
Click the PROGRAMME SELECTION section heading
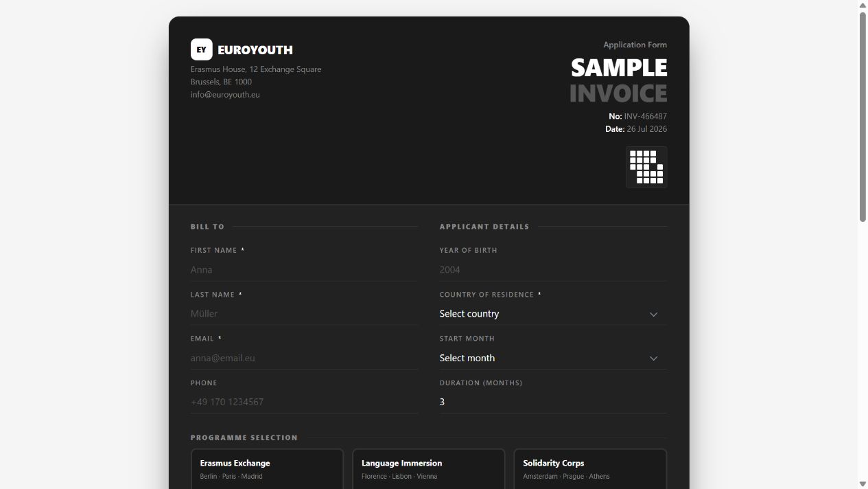(x=244, y=437)
